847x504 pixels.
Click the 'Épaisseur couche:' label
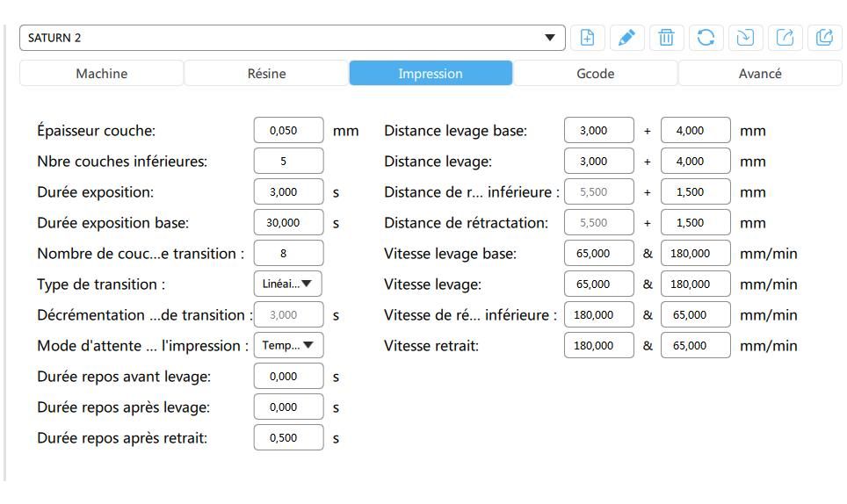pyautogui.click(x=96, y=131)
